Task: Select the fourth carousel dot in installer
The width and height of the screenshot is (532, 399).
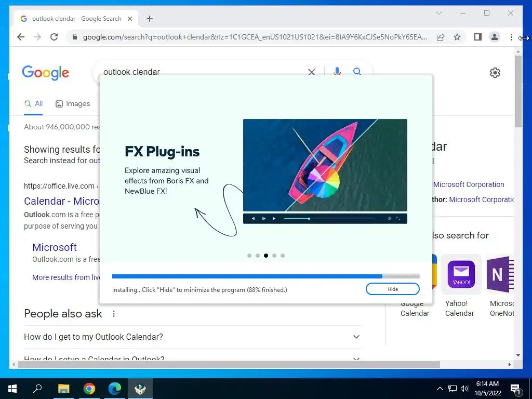Action: [x=274, y=256]
